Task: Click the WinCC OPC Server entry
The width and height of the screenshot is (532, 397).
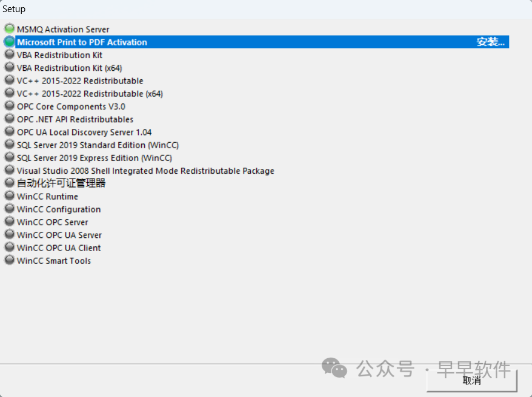Action: [53, 222]
